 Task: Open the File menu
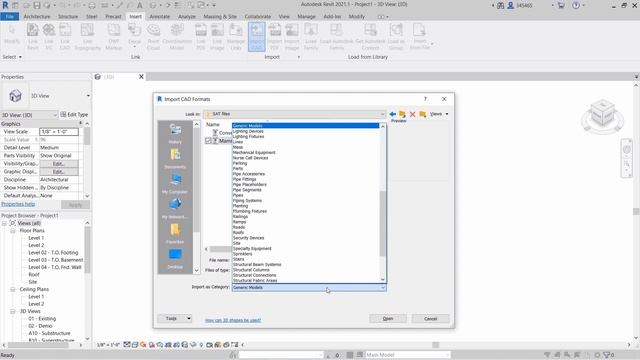10,16
